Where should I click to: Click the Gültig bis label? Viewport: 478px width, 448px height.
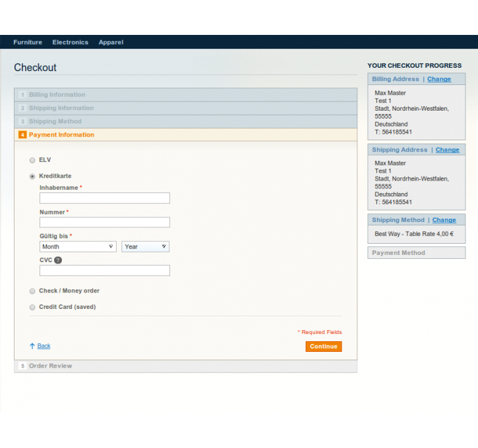coord(53,236)
